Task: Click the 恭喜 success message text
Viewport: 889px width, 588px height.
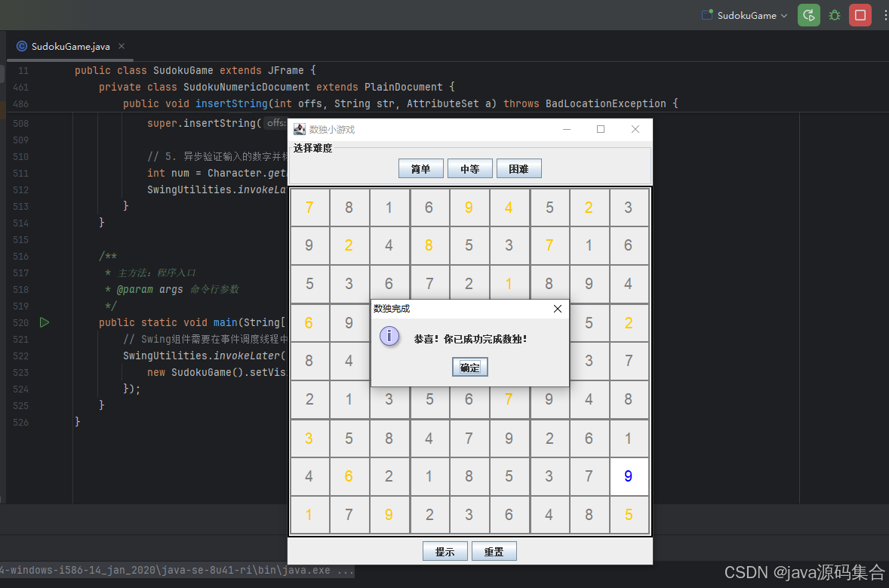Action: pyautogui.click(x=470, y=339)
